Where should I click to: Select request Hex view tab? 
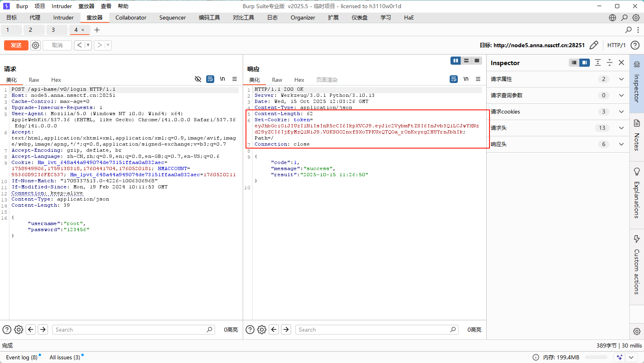coord(56,80)
